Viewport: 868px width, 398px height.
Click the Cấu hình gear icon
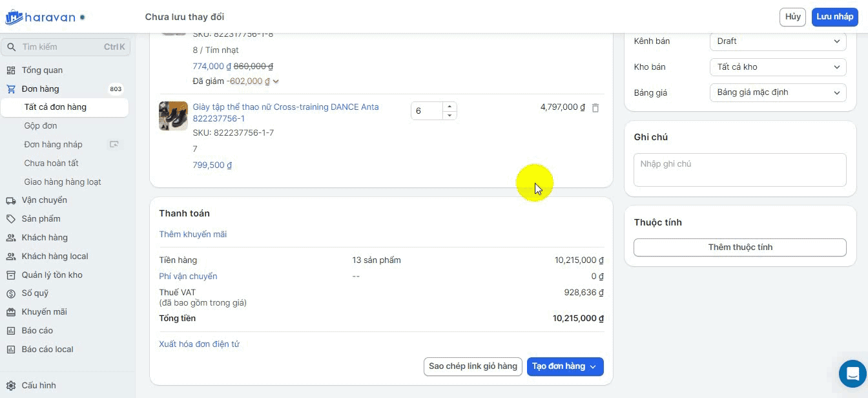click(10, 386)
